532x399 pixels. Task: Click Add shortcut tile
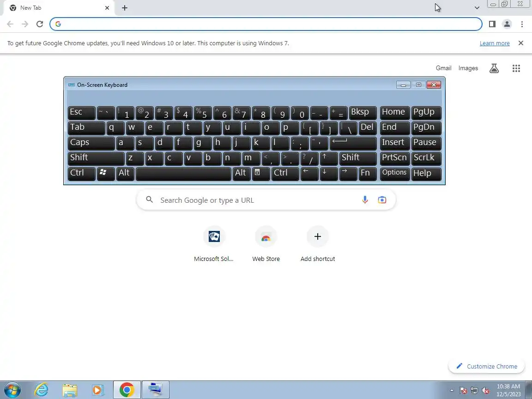318,244
